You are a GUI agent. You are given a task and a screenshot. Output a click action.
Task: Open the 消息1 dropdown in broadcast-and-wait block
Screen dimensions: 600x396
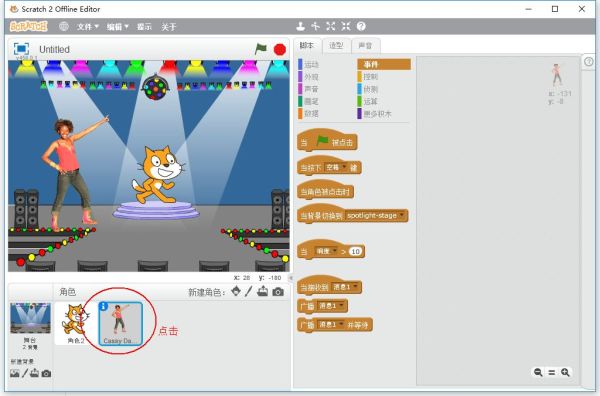click(x=331, y=325)
